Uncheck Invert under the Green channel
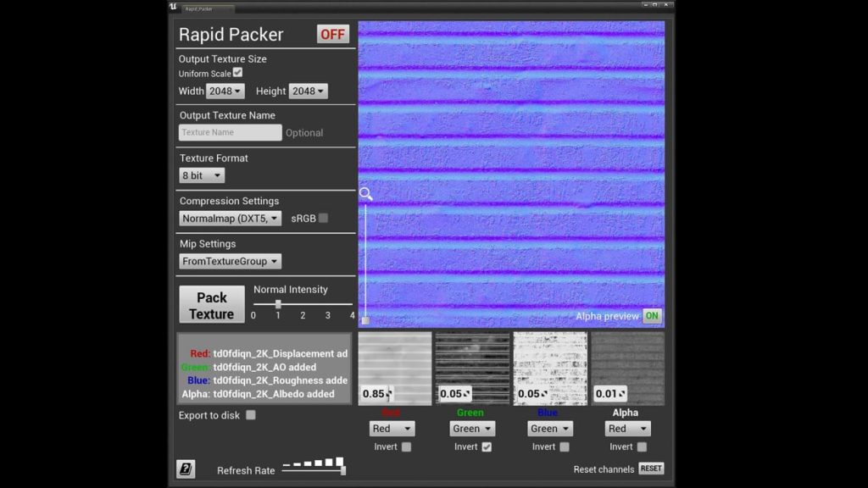This screenshot has height=488, width=868. [487, 446]
